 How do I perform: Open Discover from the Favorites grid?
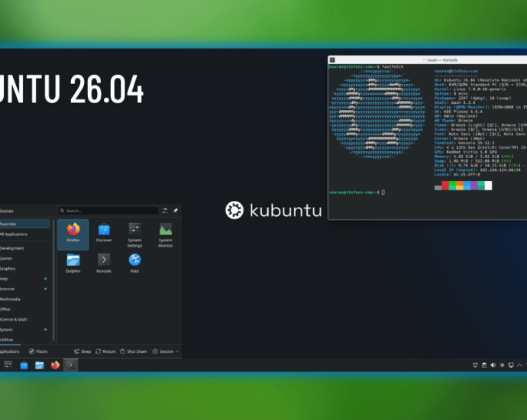[x=104, y=233]
